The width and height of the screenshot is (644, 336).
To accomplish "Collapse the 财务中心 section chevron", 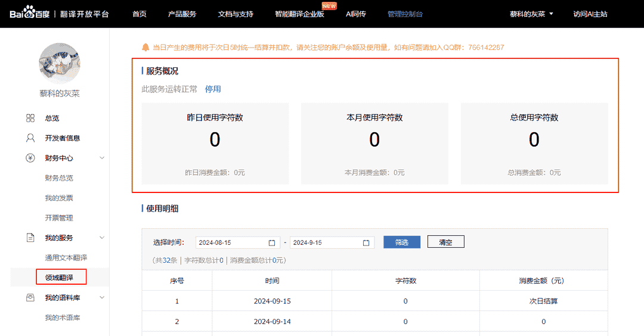I will tap(102, 158).
